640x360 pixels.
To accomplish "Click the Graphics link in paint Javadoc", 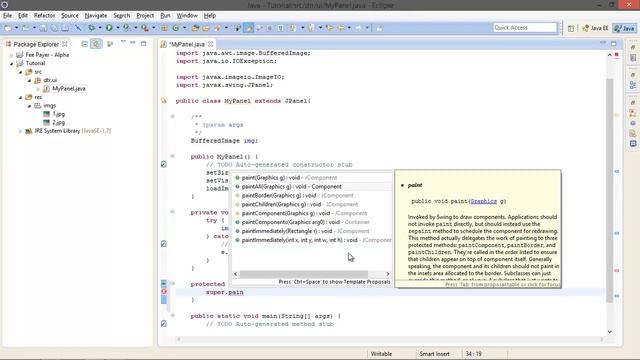I will pos(483,201).
